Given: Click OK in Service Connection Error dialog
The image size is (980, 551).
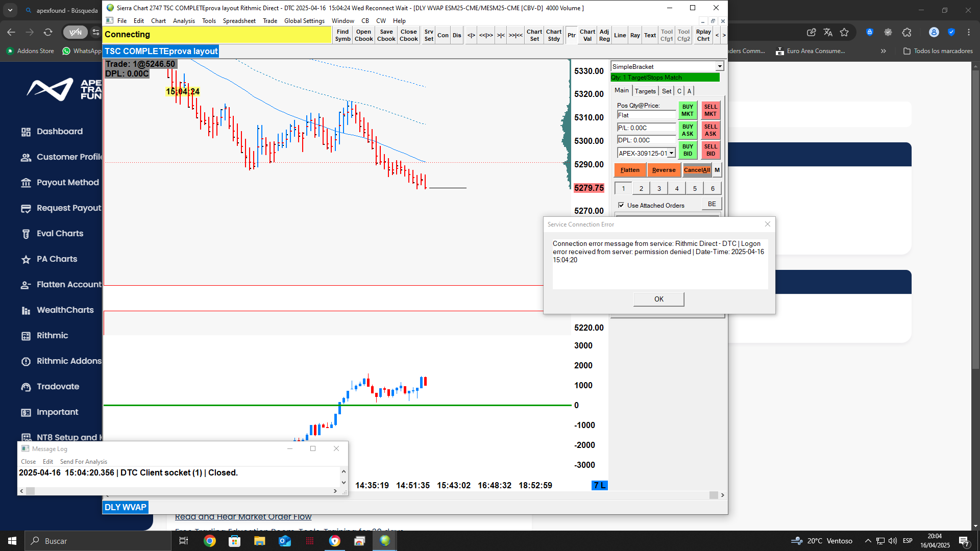Looking at the screenshot, I should pyautogui.click(x=658, y=299).
